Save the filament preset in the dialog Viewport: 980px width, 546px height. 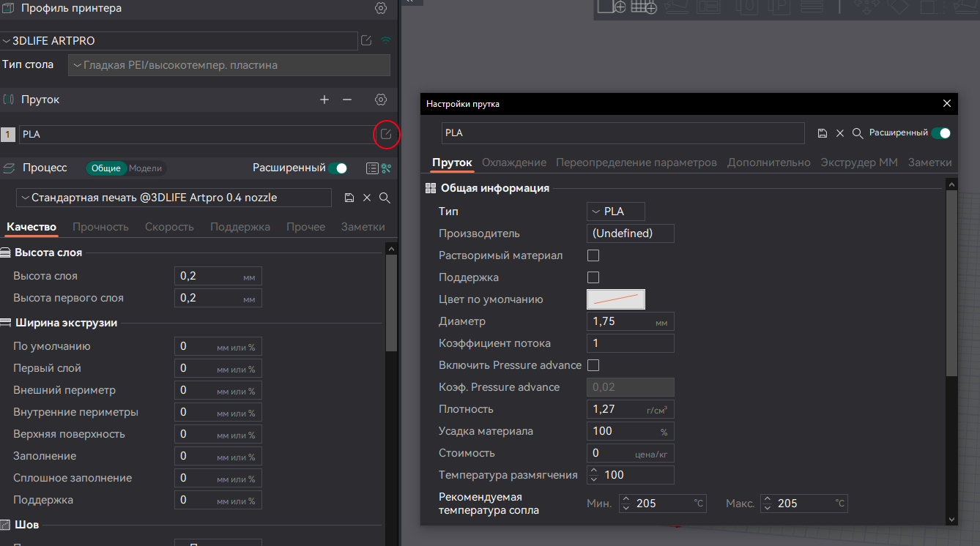pos(823,133)
